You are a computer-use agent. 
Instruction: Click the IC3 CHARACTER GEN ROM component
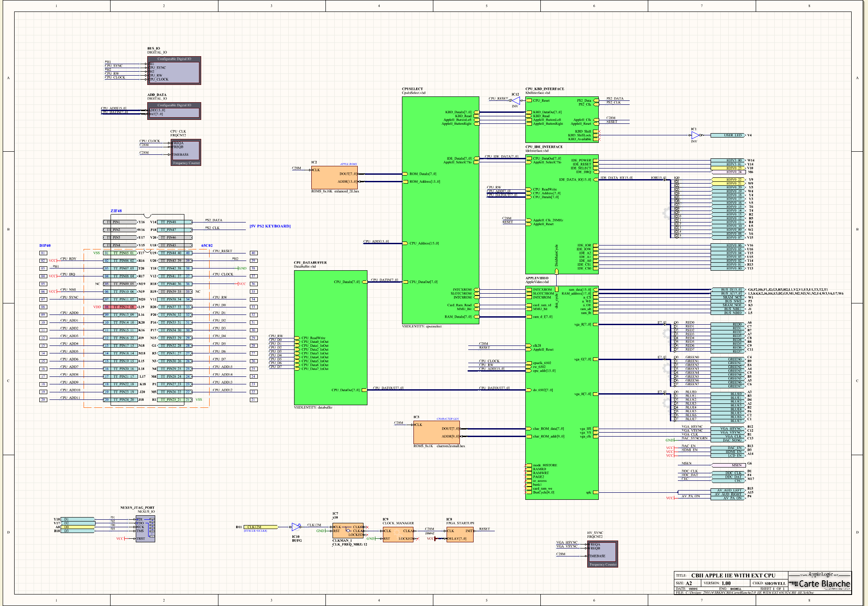[436, 432]
